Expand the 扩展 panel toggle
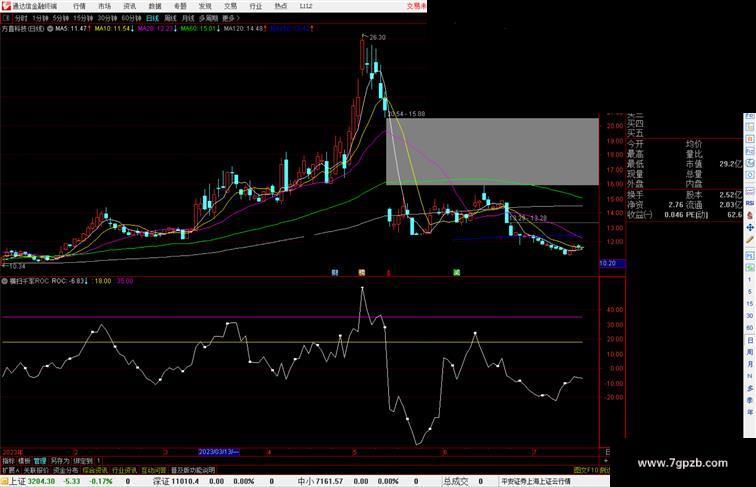The width and height of the screenshot is (756, 487). pos(10,470)
